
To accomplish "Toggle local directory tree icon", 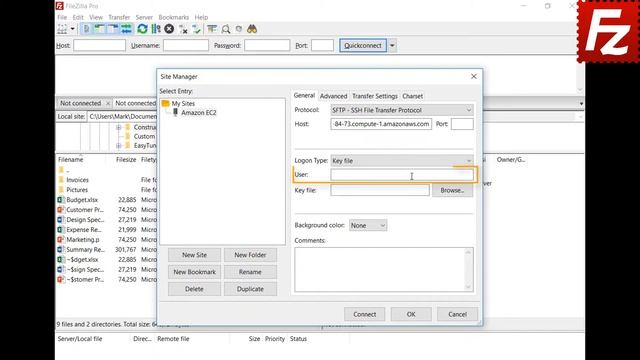I will tap(99, 29).
